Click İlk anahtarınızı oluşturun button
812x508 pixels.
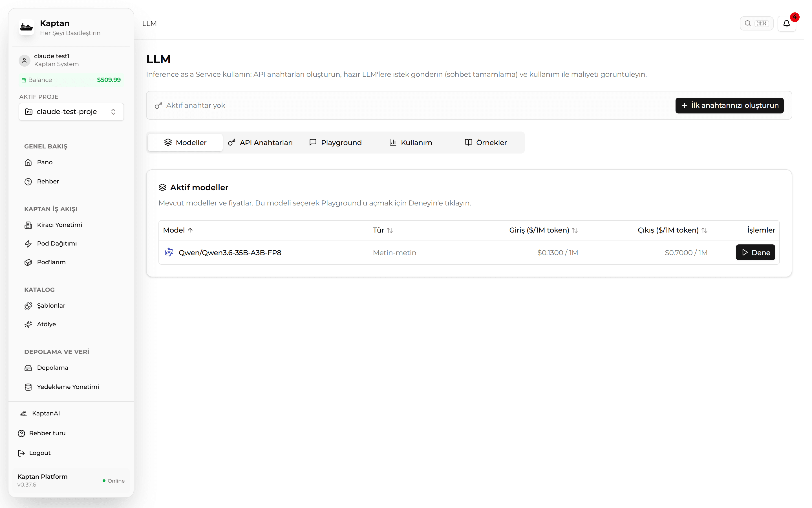pos(729,106)
